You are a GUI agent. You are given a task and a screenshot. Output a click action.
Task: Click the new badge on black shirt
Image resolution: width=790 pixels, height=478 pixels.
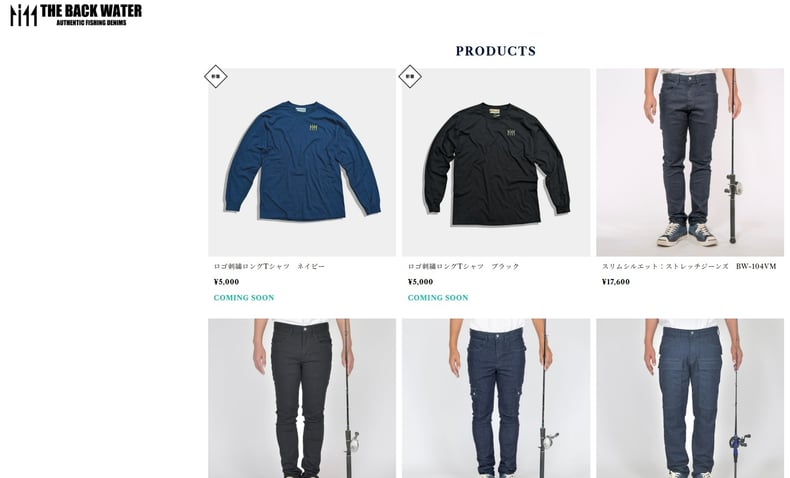tap(410, 76)
